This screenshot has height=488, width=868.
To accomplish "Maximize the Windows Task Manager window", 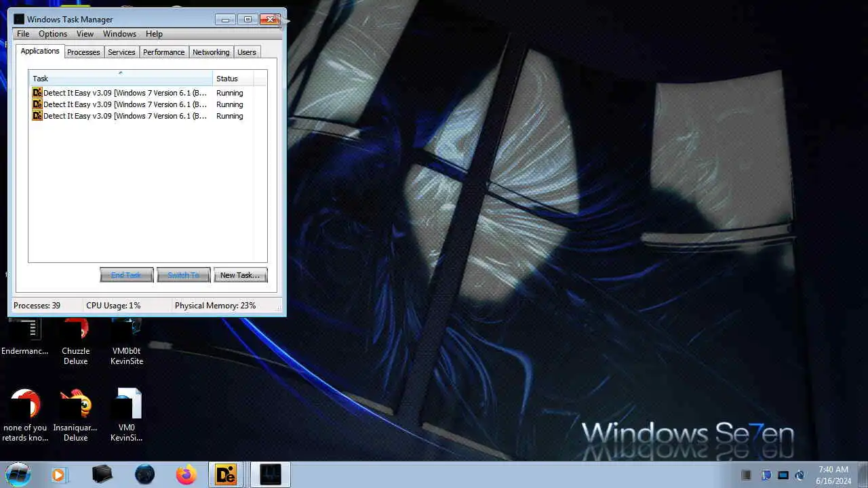I will [248, 19].
